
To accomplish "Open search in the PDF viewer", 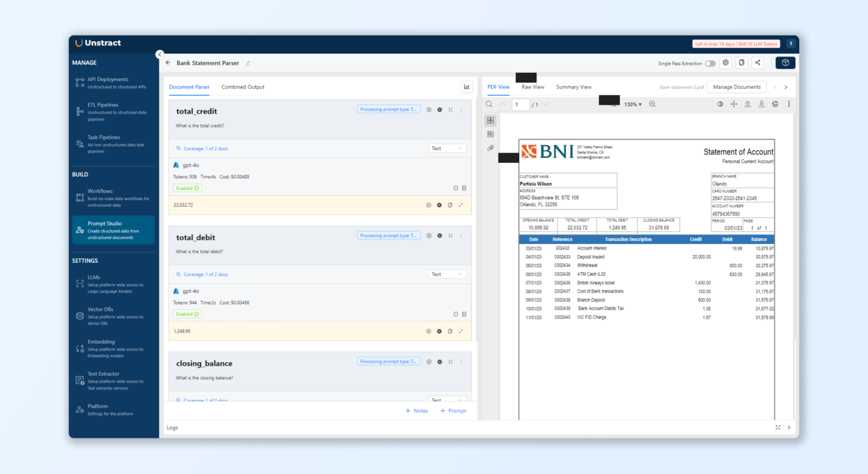I will click(488, 104).
